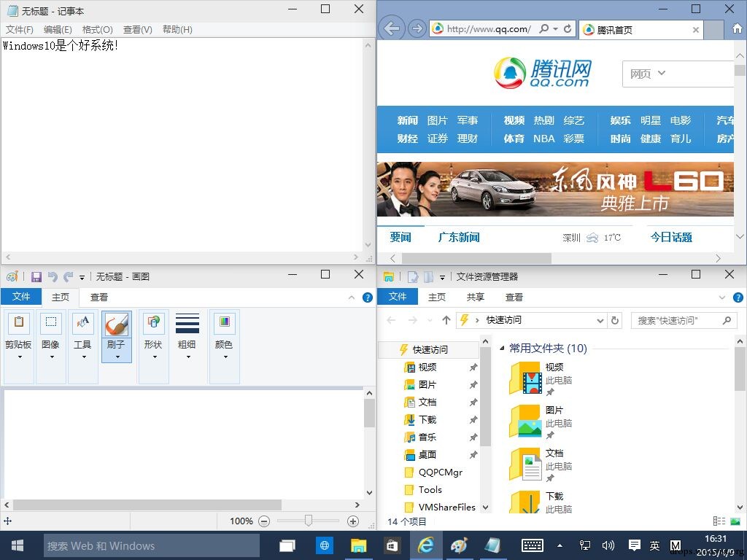Select the Brushes tool in Paint
Viewport: 747px width, 560px height.
pos(116,335)
